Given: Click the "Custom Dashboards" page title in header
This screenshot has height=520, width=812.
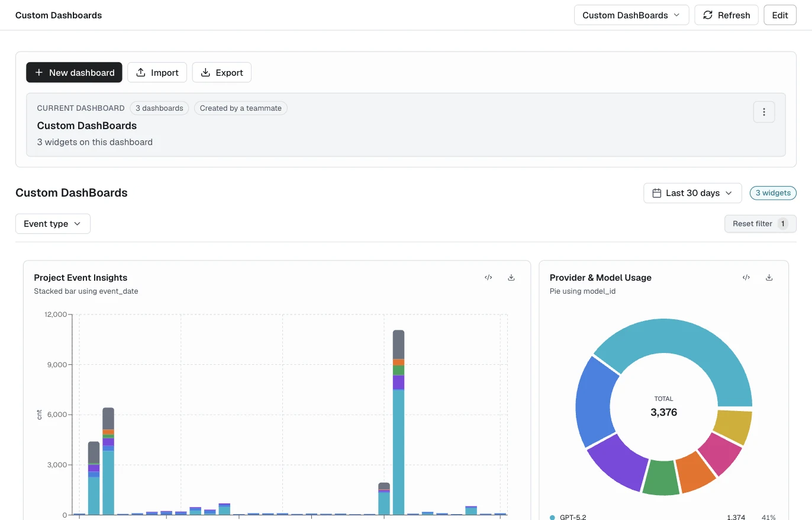Looking at the screenshot, I should (59, 15).
